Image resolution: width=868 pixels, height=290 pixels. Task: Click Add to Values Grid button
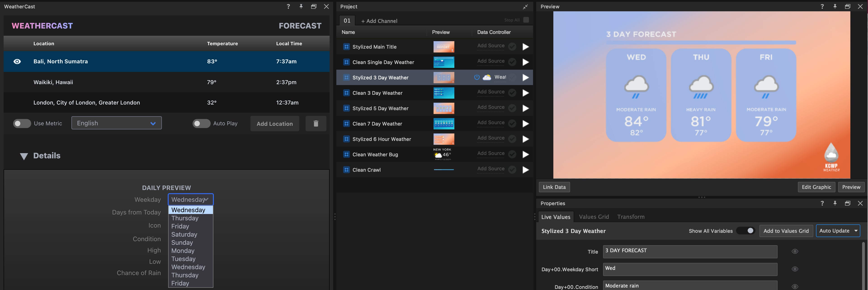point(786,231)
